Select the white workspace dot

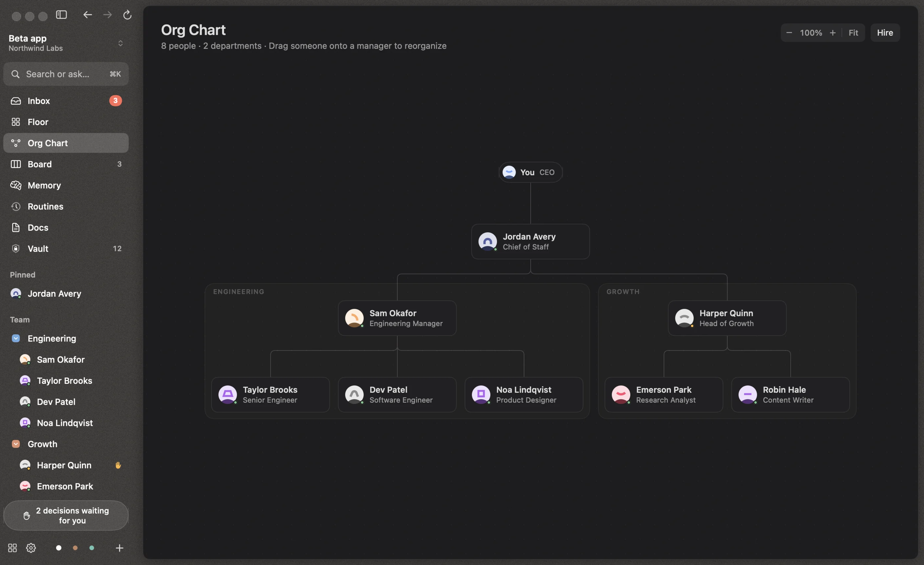tap(58, 548)
